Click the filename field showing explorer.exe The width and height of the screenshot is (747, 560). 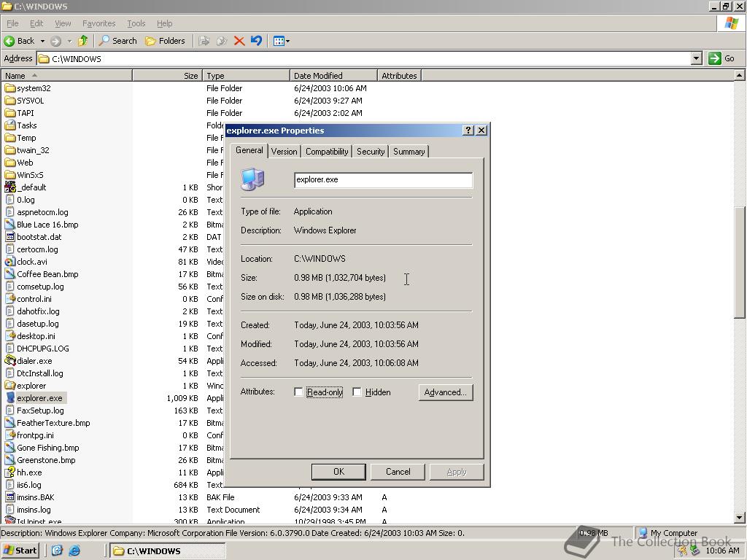click(x=383, y=180)
